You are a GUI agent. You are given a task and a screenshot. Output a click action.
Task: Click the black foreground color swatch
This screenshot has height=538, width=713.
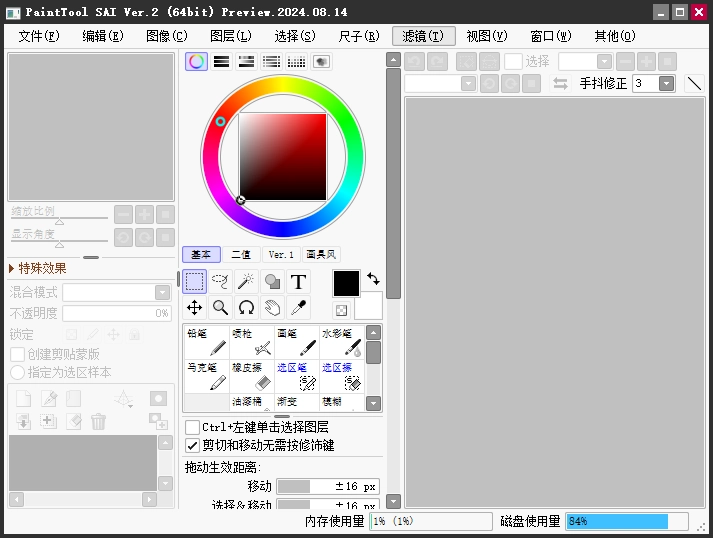pyautogui.click(x=346, y=283)
